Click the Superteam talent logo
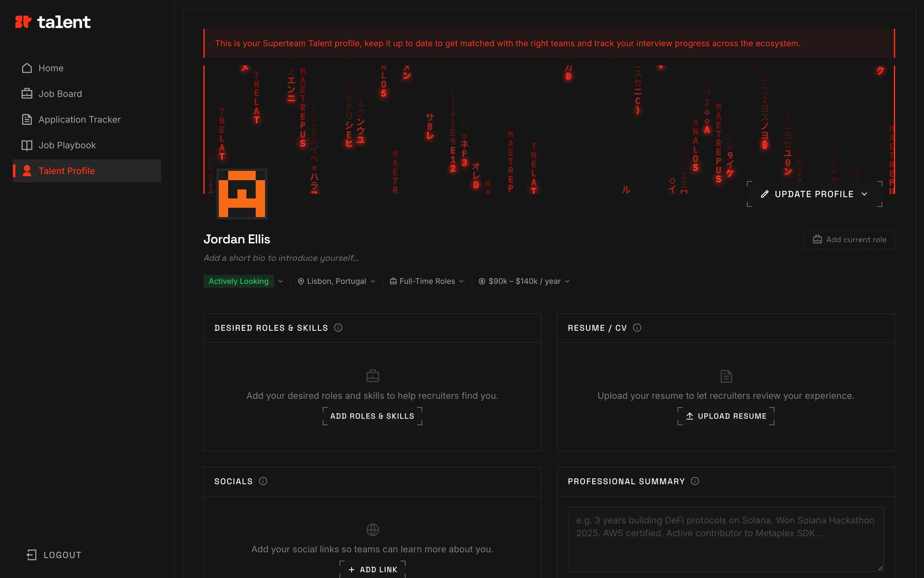 click(53, 22)
